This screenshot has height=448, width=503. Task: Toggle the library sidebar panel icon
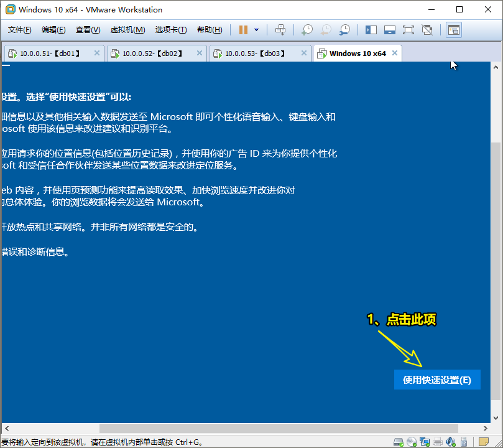point(371,30)
